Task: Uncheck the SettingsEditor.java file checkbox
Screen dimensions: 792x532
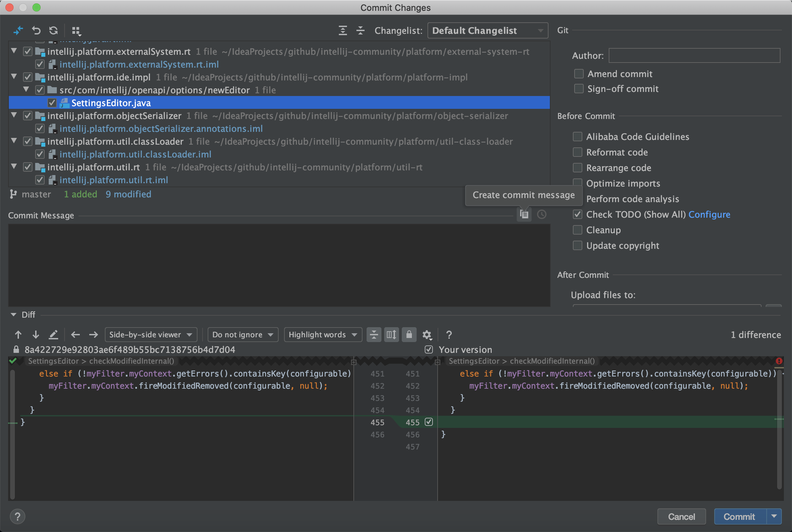Action: point(52,103)
